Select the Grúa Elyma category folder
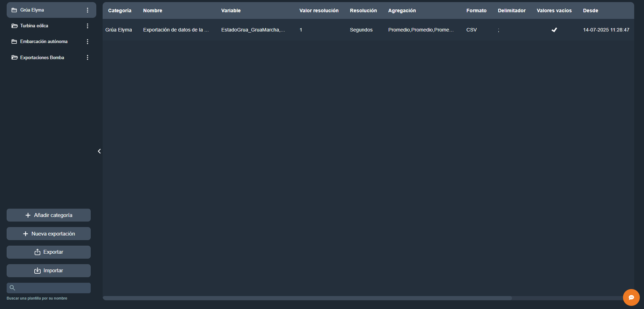The image size is (644, 309). (32, 10)
